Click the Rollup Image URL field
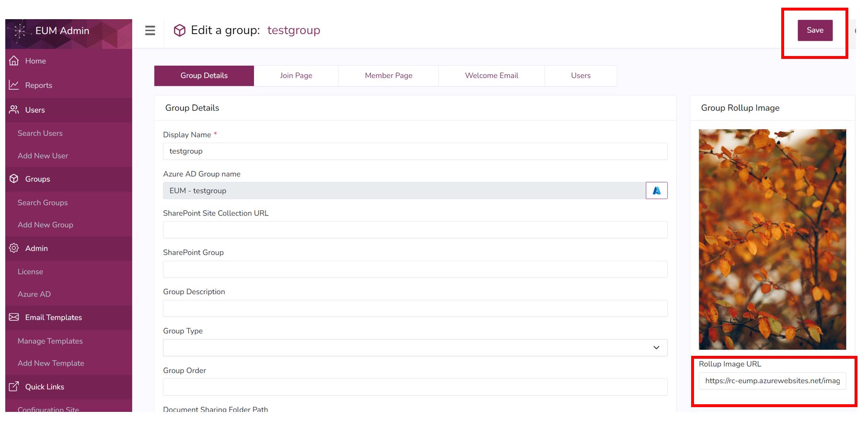 click(772, 381)
